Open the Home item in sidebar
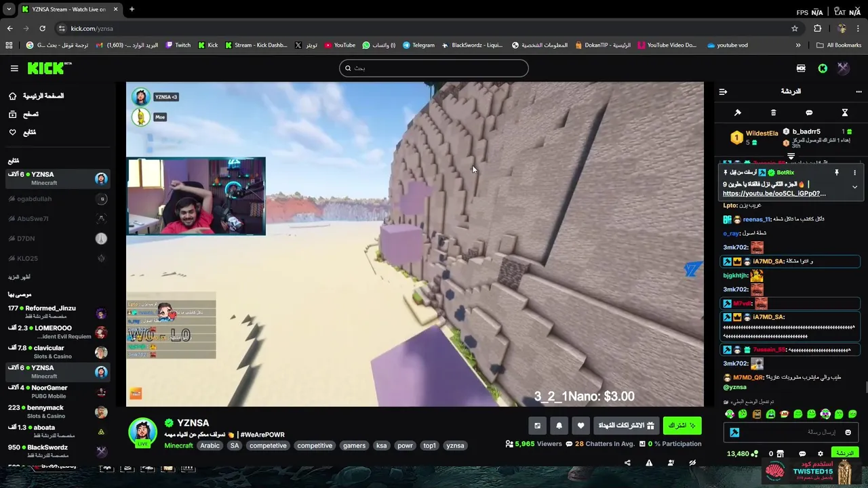The width and height of the screenshot is (868, 488). tap(37, 96)
